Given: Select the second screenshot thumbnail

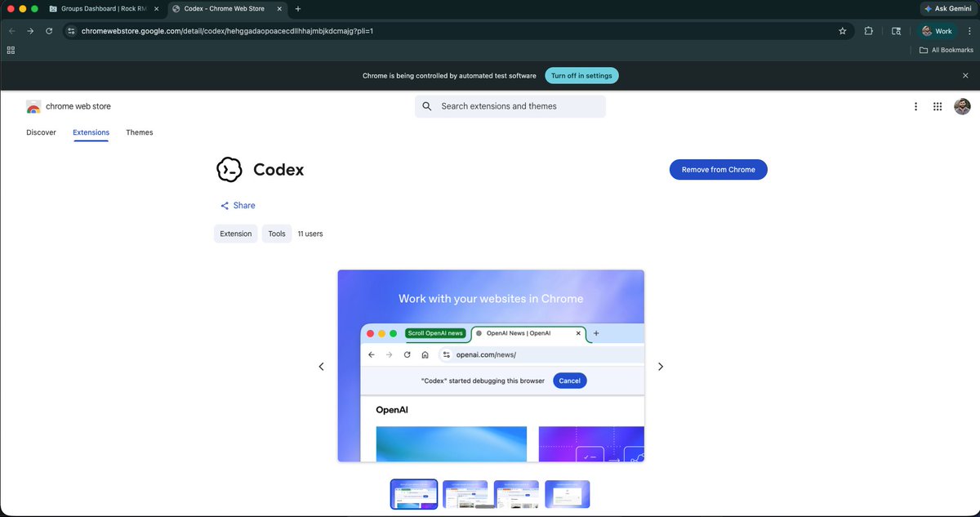Looking at the screenshot, I should point(465,494).
